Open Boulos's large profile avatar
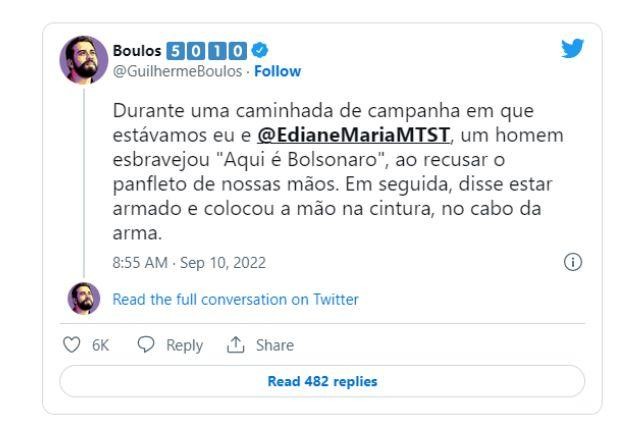This screenshot has width=640, height=440. 83,60
